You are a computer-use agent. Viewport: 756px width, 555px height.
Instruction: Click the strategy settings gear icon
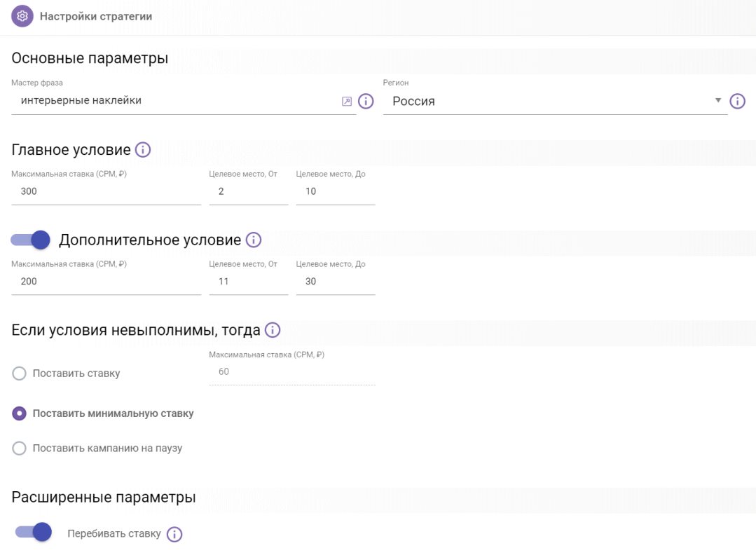pyautogui.click(x=22, y=16)
